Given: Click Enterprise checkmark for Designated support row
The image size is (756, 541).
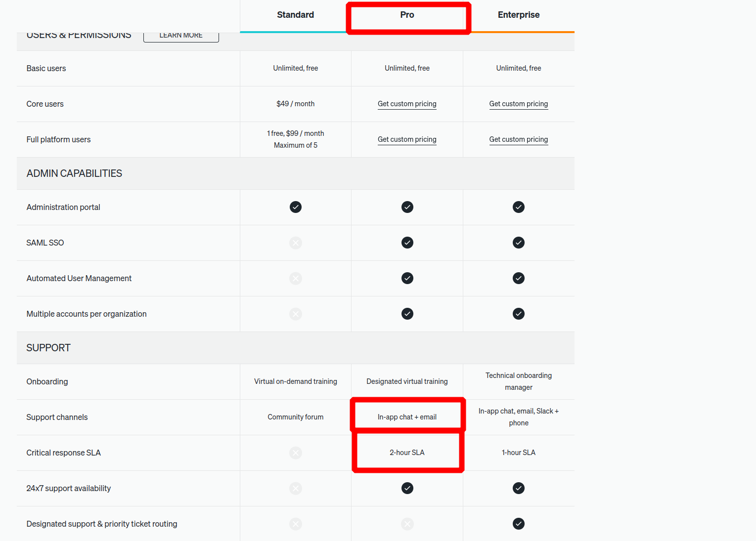Looking at the screenshot, I should coord(519,524).
